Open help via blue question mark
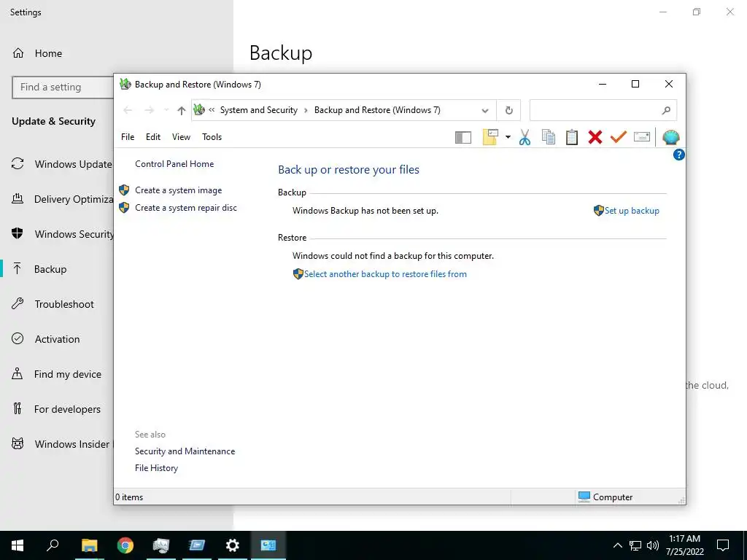 pyautogui.click(x=679, y=155)
